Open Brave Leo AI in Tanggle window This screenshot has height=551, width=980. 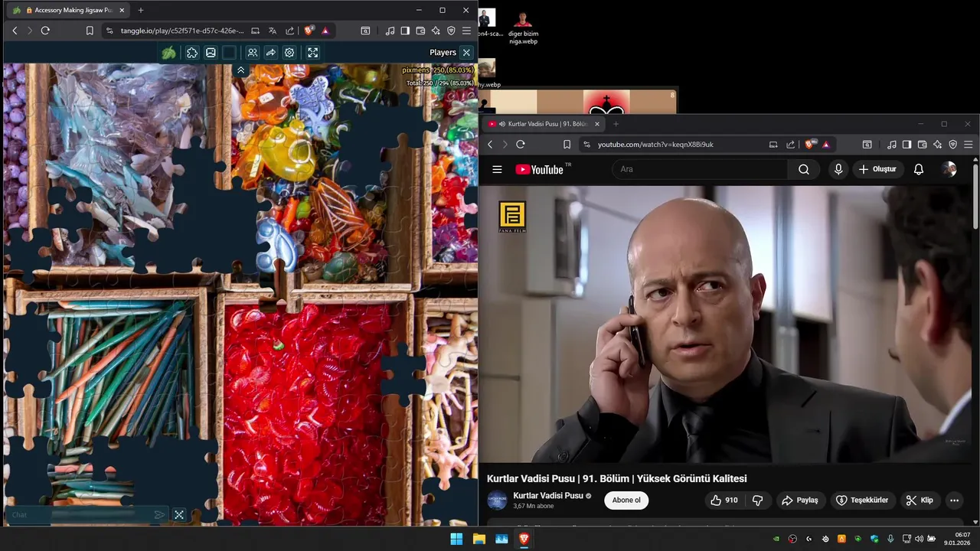[x=436, y=31]
